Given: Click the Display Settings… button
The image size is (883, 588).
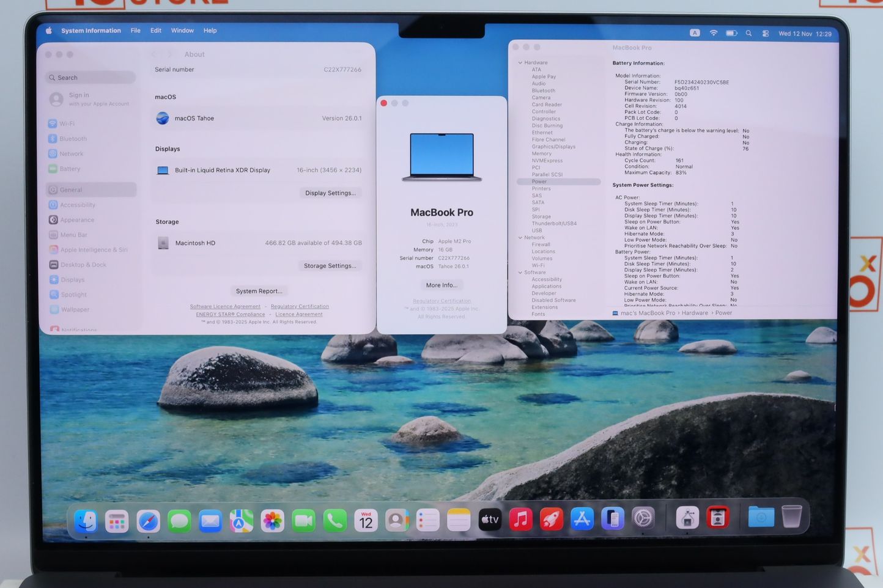Looking at the screenshot, I should pyautogui.click(x=330, y=193).
